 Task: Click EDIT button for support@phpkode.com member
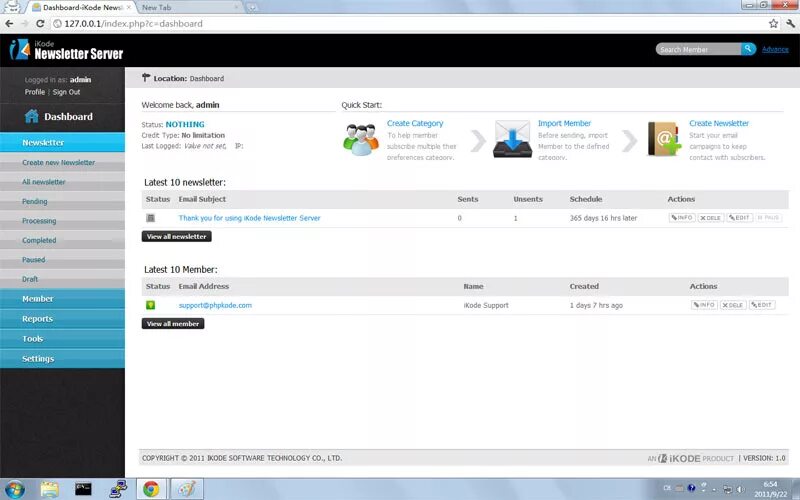(762, 305)
